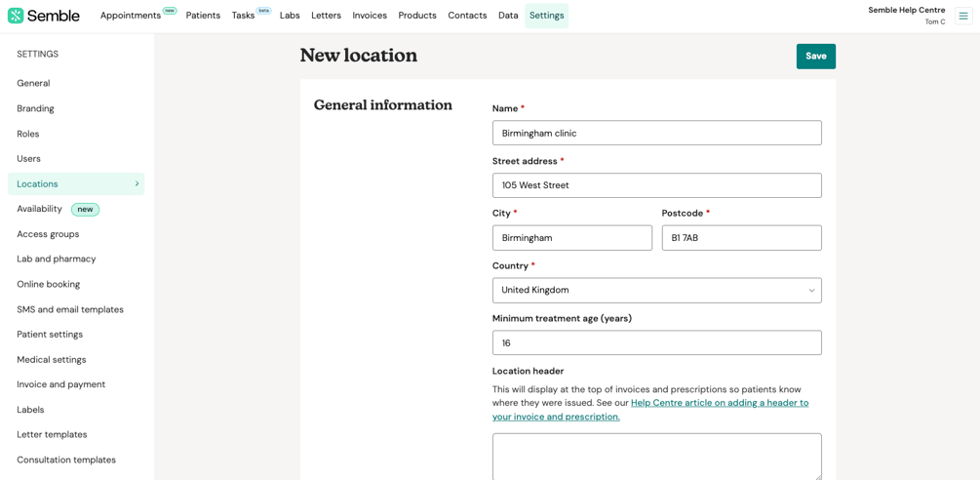980x480 pixels.
Task: Open Roles in the sidebar
Action: [x=28, y=134]
